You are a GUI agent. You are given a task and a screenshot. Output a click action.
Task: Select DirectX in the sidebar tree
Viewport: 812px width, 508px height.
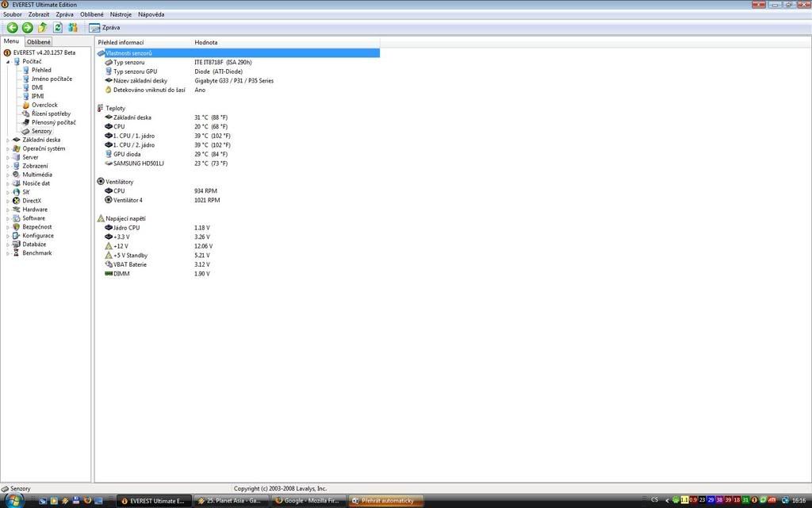point(32,201)
